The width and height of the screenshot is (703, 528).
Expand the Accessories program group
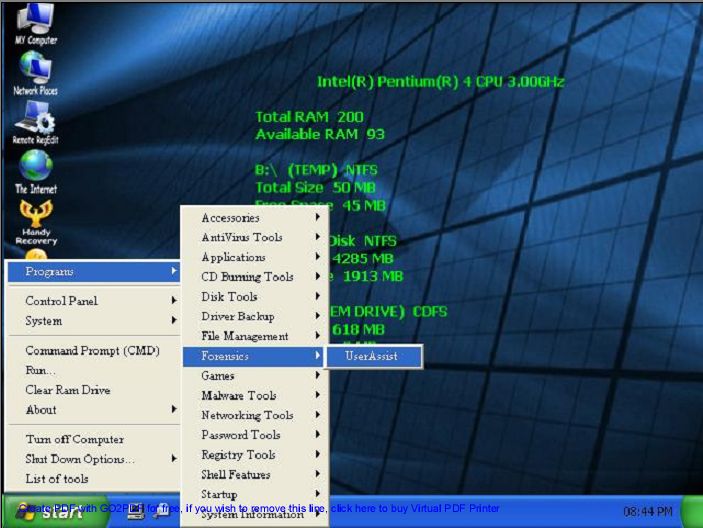255,218
